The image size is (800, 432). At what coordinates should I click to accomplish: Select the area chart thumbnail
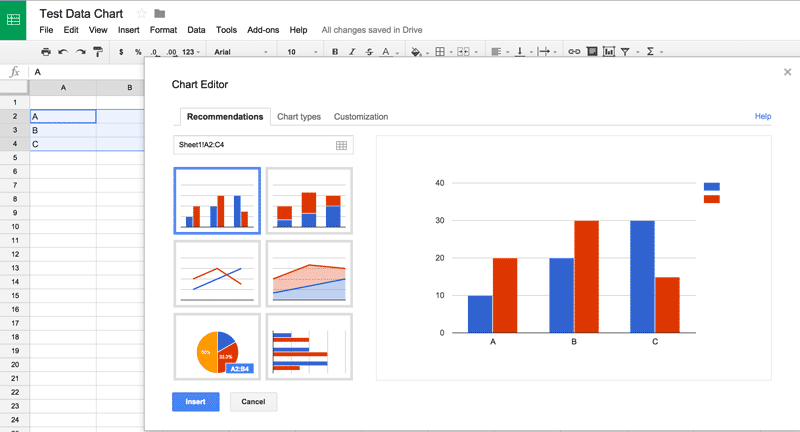(x=309, y=274)
